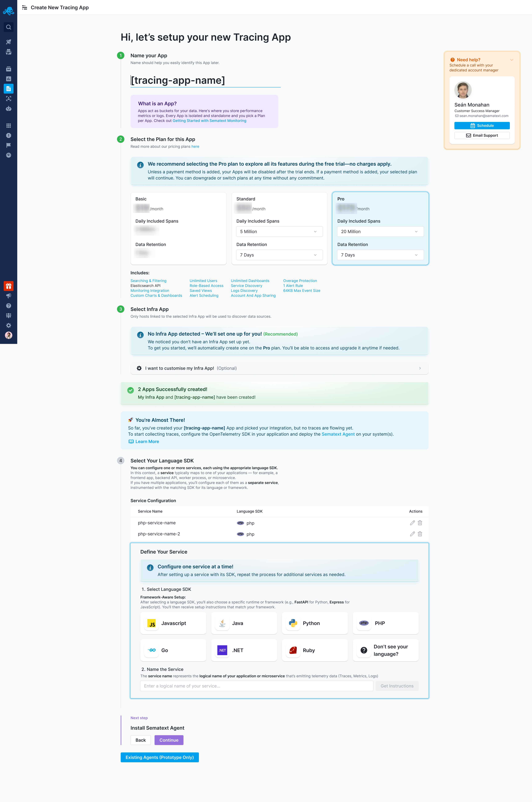The height and width of the screenshot is (802, 532).
Task: Click the purple Continue button
Action: (169, 740)
